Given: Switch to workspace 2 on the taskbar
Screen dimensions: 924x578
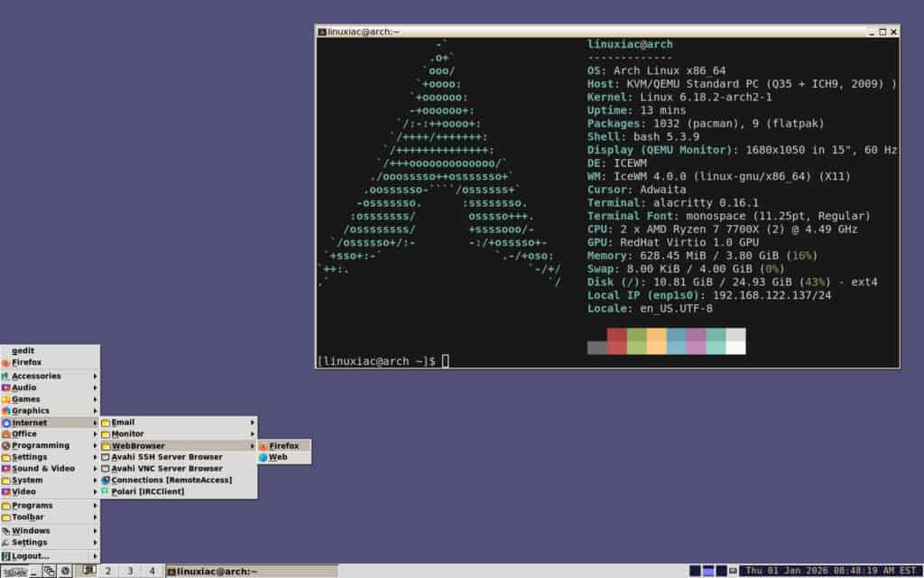Looking at the screenshot, I should 108,570.
